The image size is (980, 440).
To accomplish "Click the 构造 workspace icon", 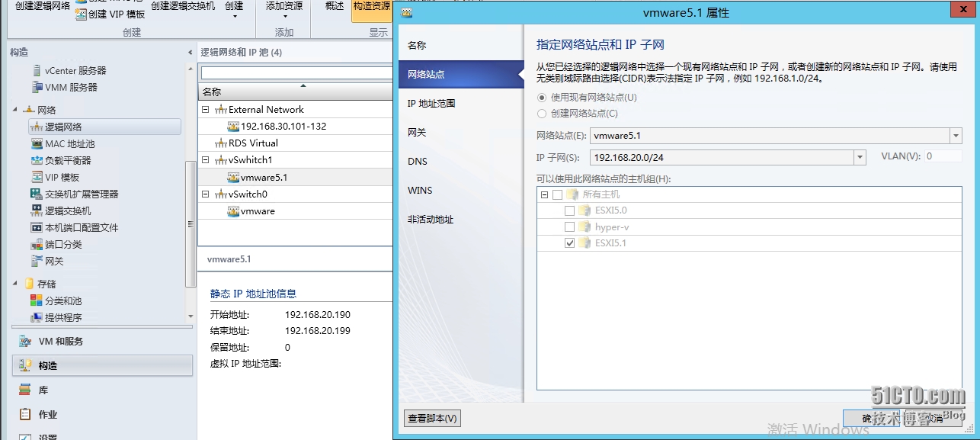I will pyautogui.click(x=25, y=365).
